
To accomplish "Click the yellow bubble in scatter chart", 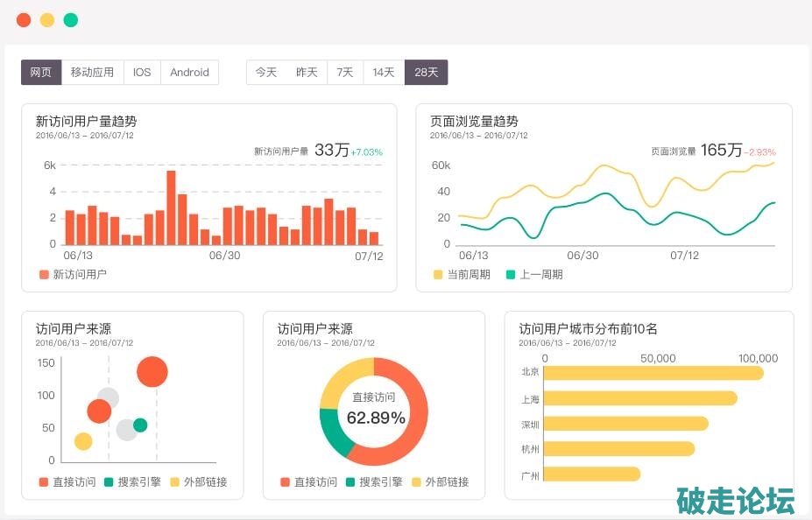I will tap(83, 441).
